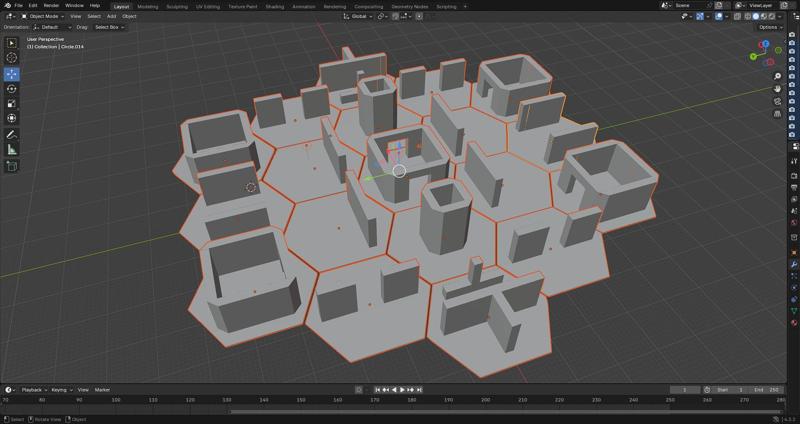This screenshot has width=800, height=424.
Task: Switch to solid viewport shading
Action: [x=756, y=16]
